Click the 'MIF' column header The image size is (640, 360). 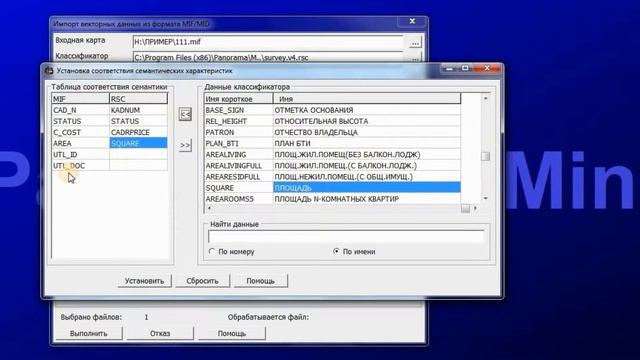pyautogui.click(x=81, y=99)
